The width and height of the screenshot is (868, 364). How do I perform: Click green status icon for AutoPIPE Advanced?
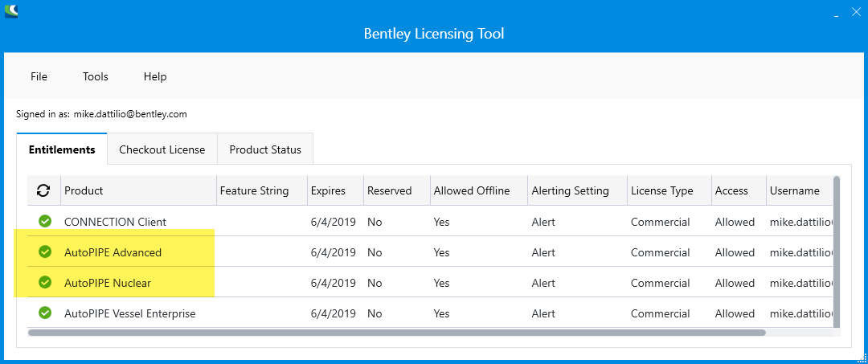pyautogui.click(x=45, y=252)
